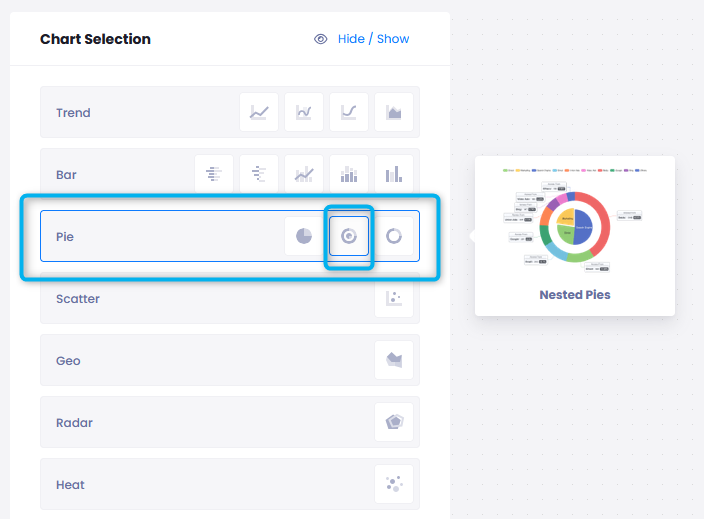The height and width of the screenshot is (519, 704).
Task: Select the donut ring chart icon
Action: [x=394, y=237]
